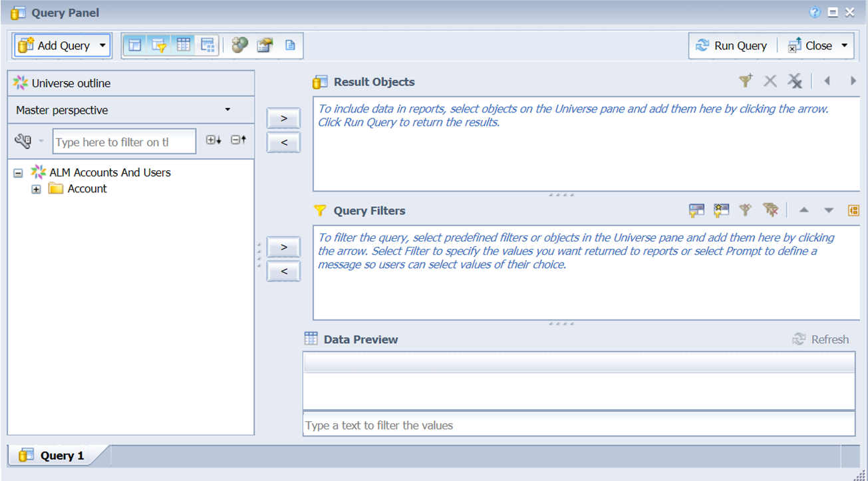Screen dimensions: 868x481
Task: Remove object from Query Filters with < button
Action: pyautogui.click(x=283, y=271)
